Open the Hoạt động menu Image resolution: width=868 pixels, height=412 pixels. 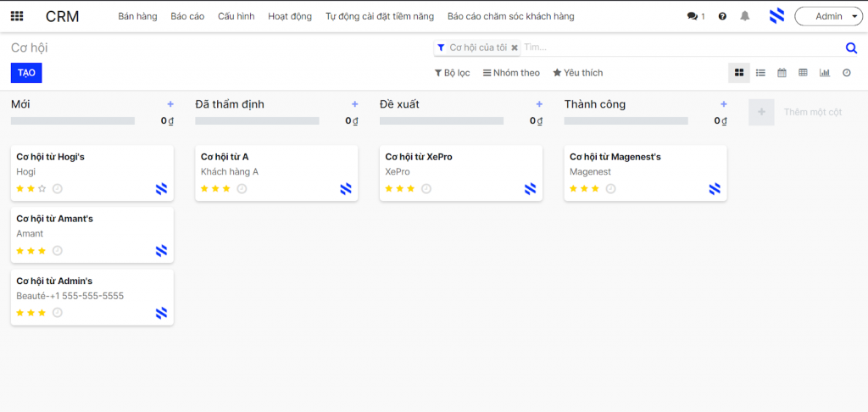(290, 17)
